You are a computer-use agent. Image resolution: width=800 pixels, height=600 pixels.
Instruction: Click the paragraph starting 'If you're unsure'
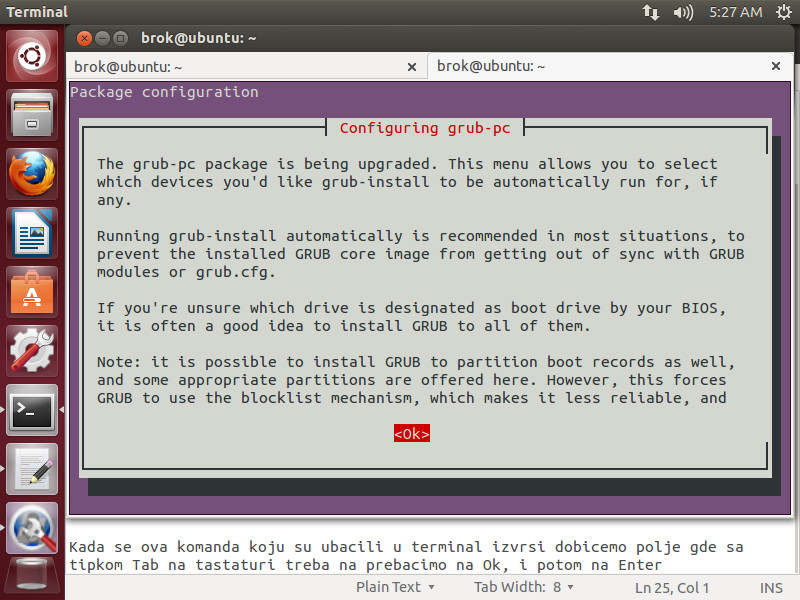coord(411,317)
